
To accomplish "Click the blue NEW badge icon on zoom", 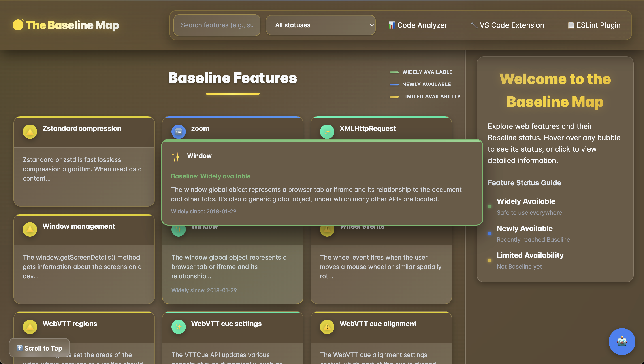I will (x=178, y=131).
